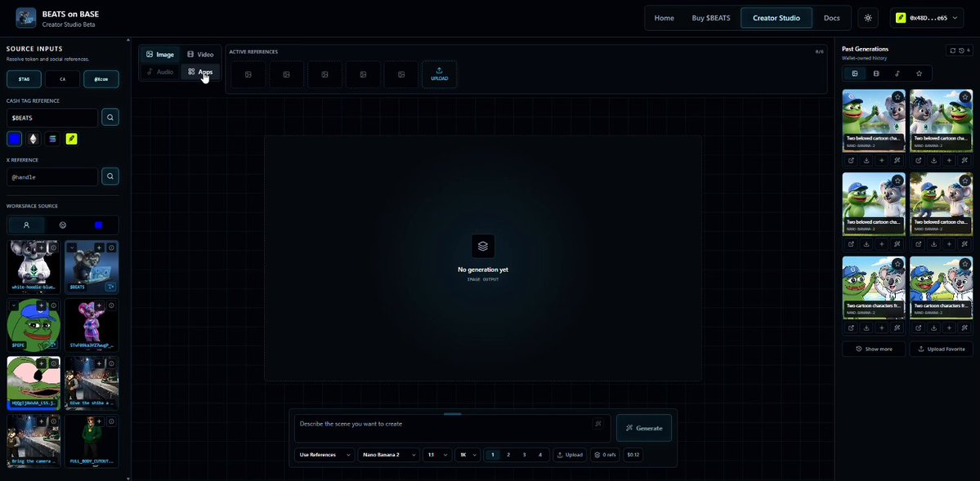Viewport: 980px width, 481px height.
Task: Open the 1:1 aspect ratio dropdown
Action: 437,455
